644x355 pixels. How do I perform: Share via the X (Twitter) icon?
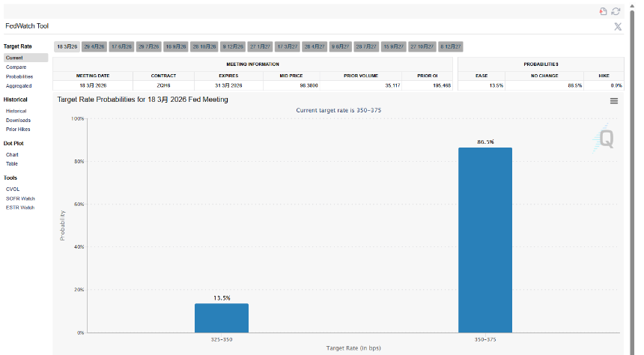618,27
